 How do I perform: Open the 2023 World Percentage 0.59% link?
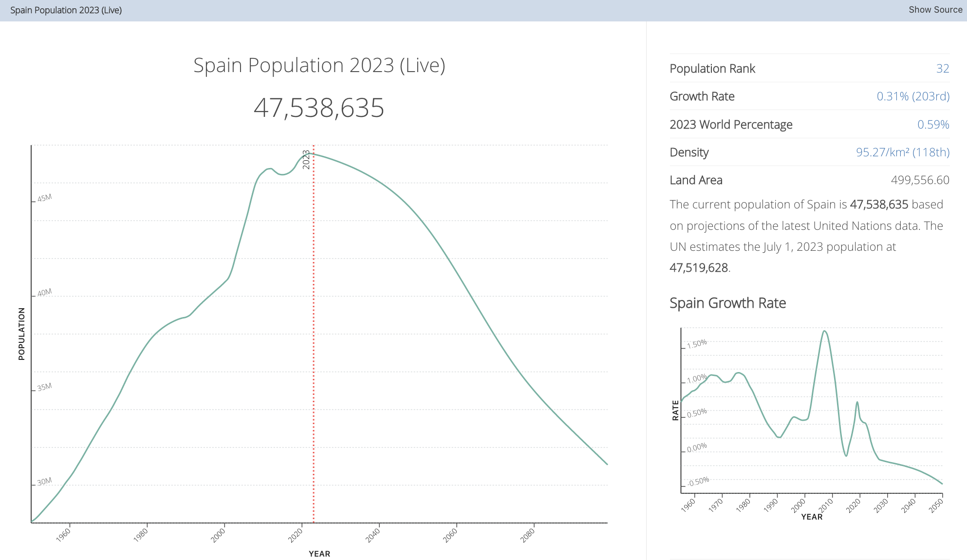[x=933, y=125]
